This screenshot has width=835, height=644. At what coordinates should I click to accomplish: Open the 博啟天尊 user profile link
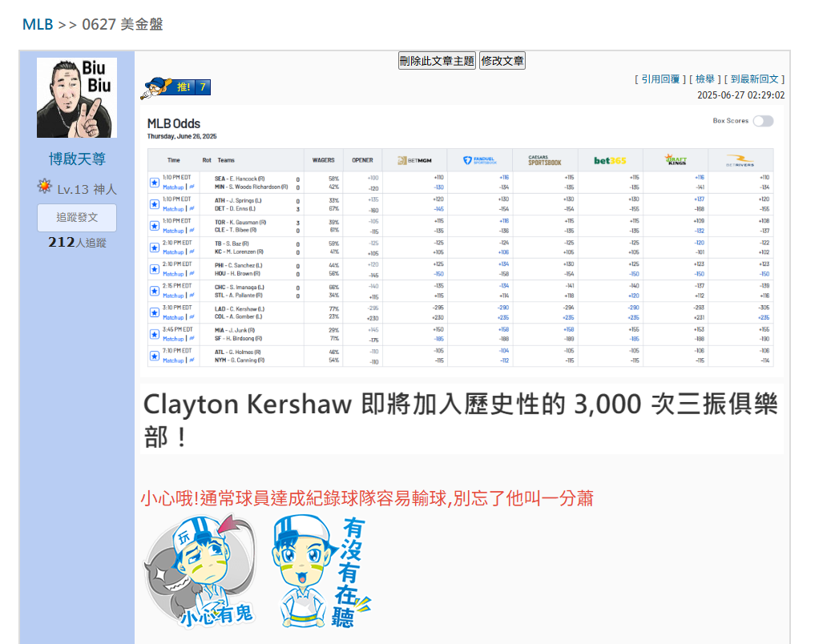77,159
